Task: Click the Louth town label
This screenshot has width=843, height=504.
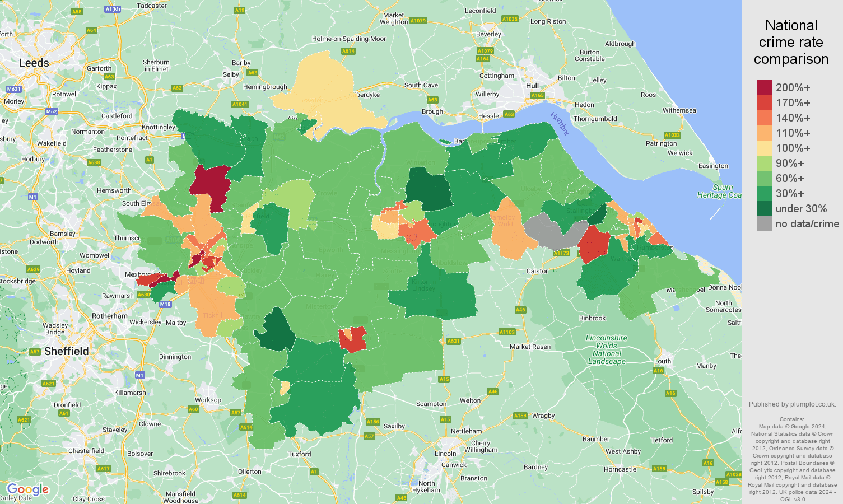Action: (663, 361)
